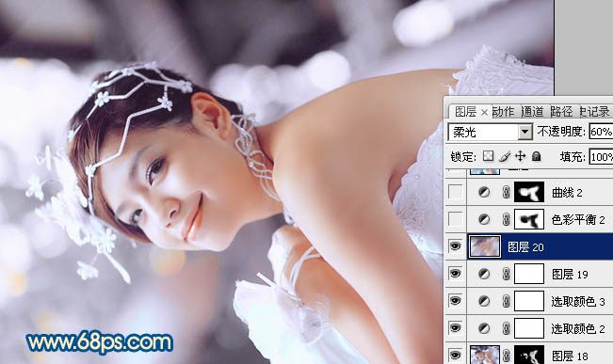Lock image pixels with the brush lock icon
Viewport: 613px width, 364px height.
(x=505, y=157)
